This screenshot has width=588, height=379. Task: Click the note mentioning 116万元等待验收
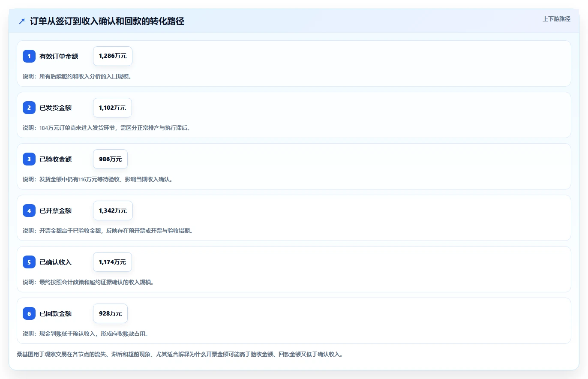pos(98,179)
